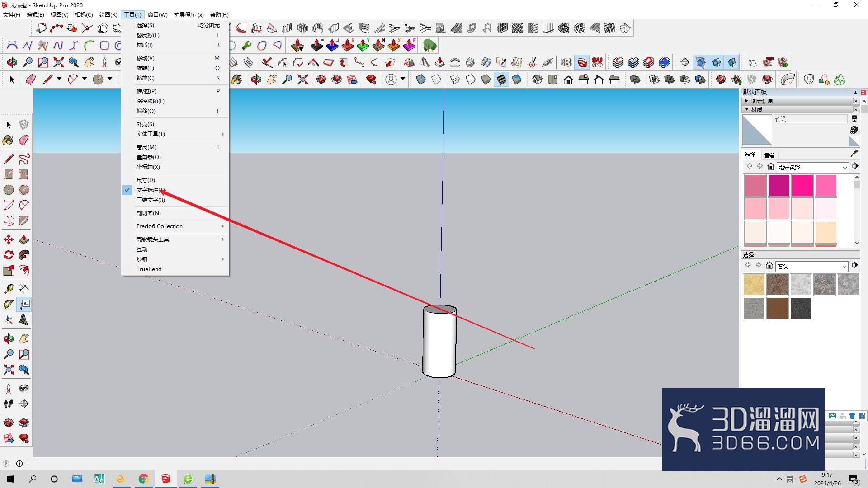
Task: Switch to the 编辑 tab in materials
Action: 769,155
